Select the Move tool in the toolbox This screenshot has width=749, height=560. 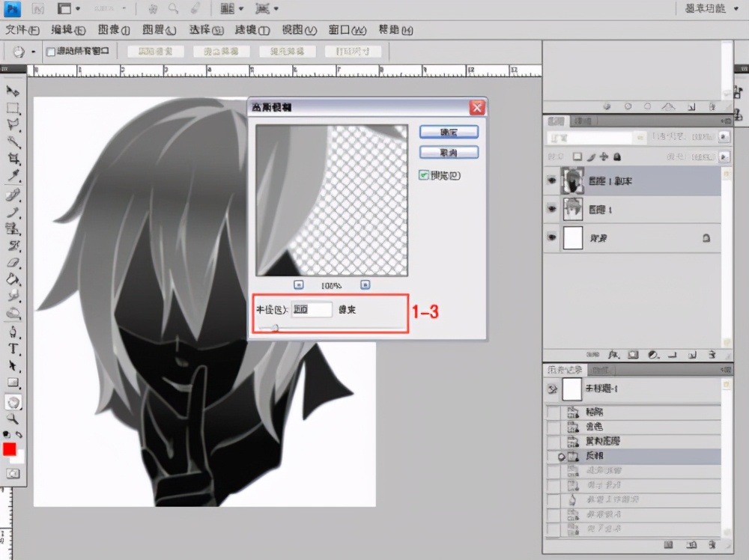click(x=13, y=91)
